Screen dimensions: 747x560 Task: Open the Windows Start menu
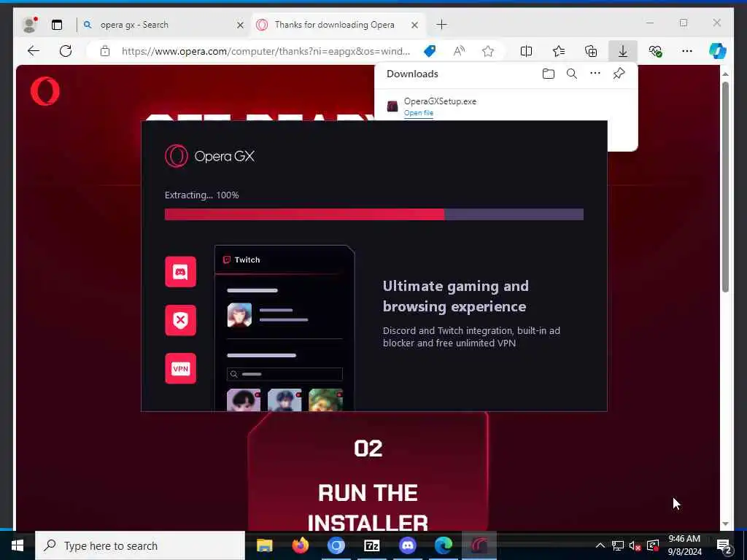point(18,545)
